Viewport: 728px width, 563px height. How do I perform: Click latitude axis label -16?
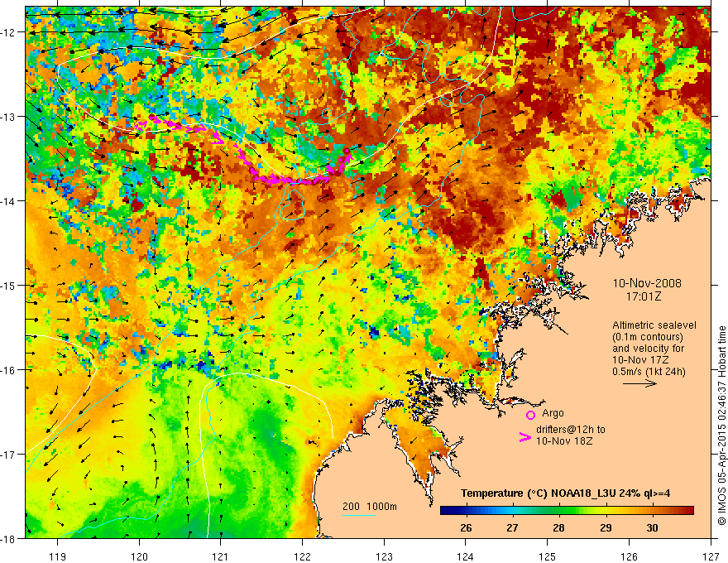pyautogui.click(x=8, y=370)
